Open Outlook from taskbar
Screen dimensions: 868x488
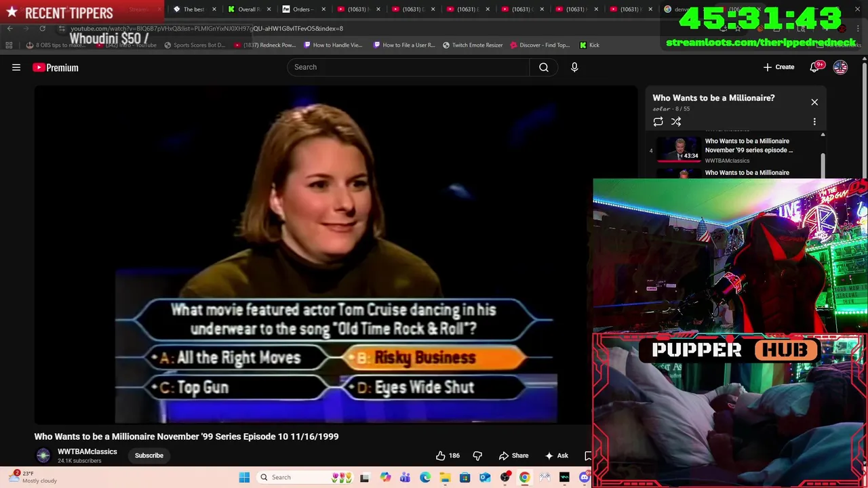(485, 477)
